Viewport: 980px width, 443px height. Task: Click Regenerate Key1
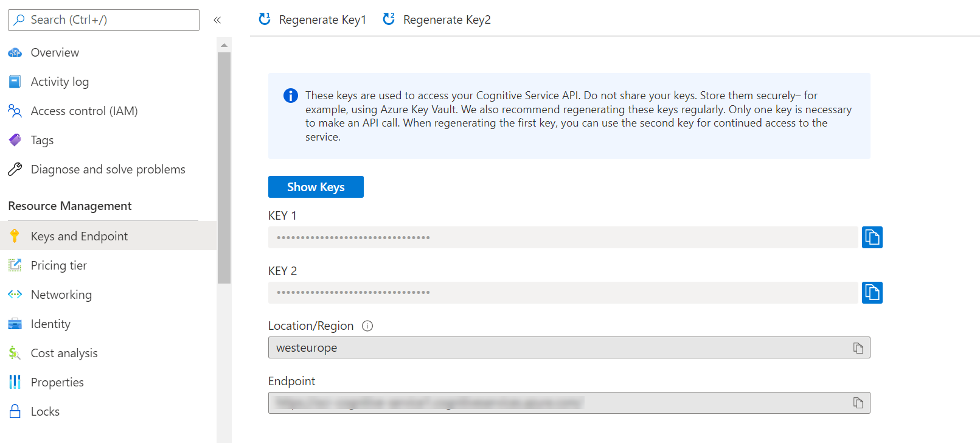coord(313,19)
